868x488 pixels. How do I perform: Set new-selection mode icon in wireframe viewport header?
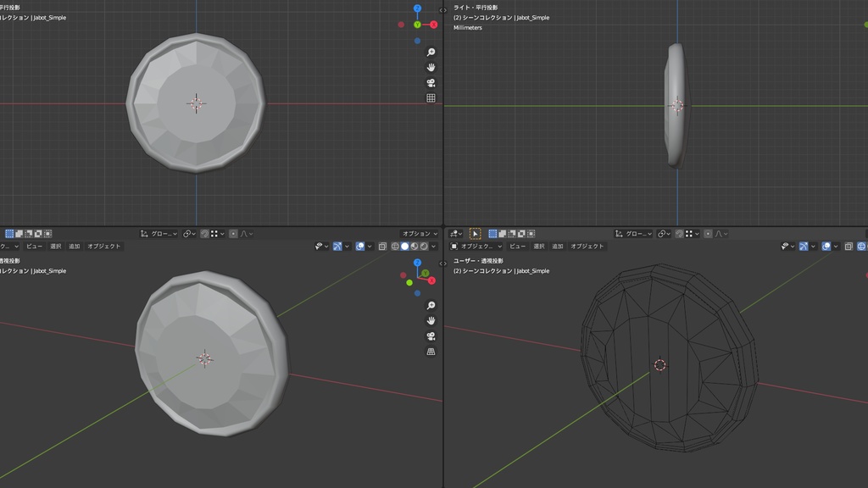click(x=492, y=234)
